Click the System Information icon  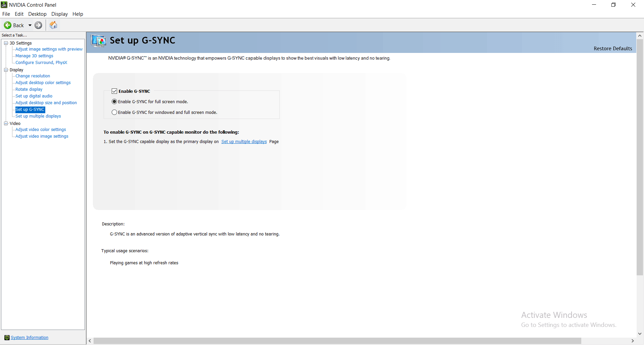pos(7,338)
